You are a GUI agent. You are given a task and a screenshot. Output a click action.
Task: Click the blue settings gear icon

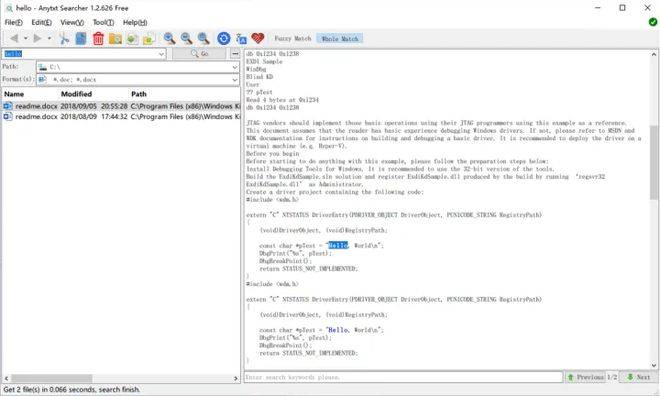tap(224, 39)
